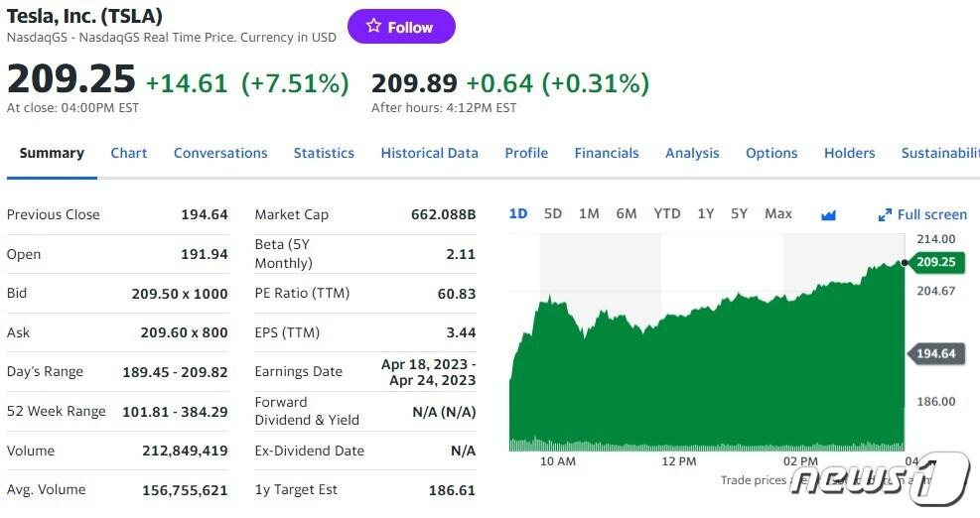The image size is (980, 518).
Task: Open the Conversations tab
Action: click(220, 153)
